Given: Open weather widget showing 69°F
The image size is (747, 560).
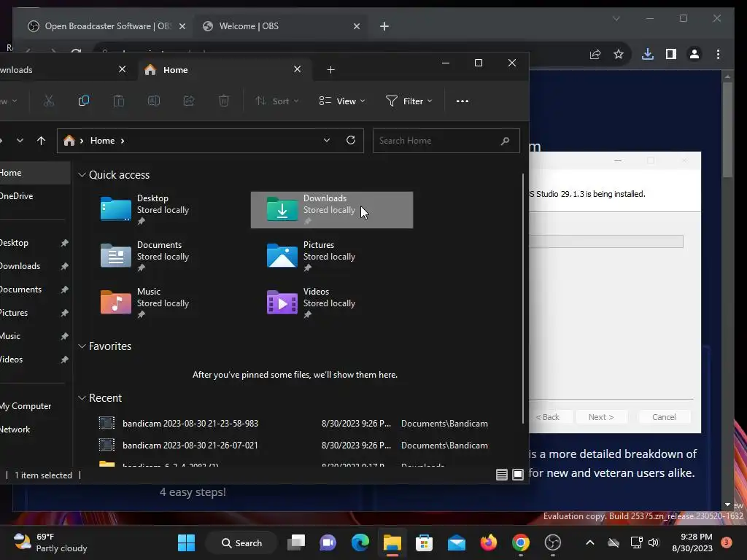Looking at the screenshot, I should 50,542.
